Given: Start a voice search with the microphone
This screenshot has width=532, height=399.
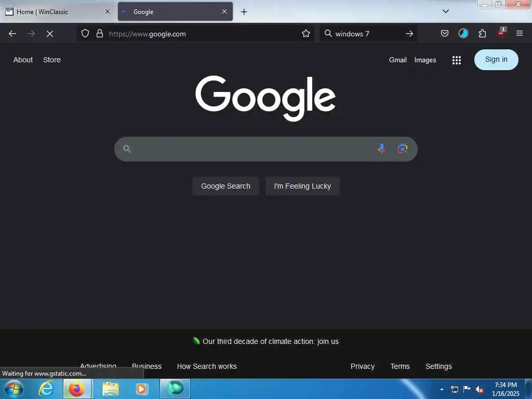Looking at the screenshot, I should point(382,149).
